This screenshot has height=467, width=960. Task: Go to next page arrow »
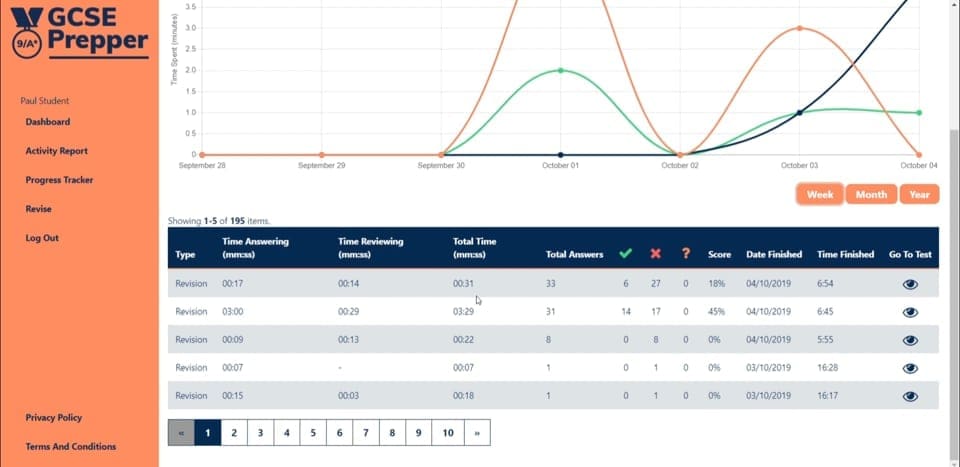tap(477, 433)
